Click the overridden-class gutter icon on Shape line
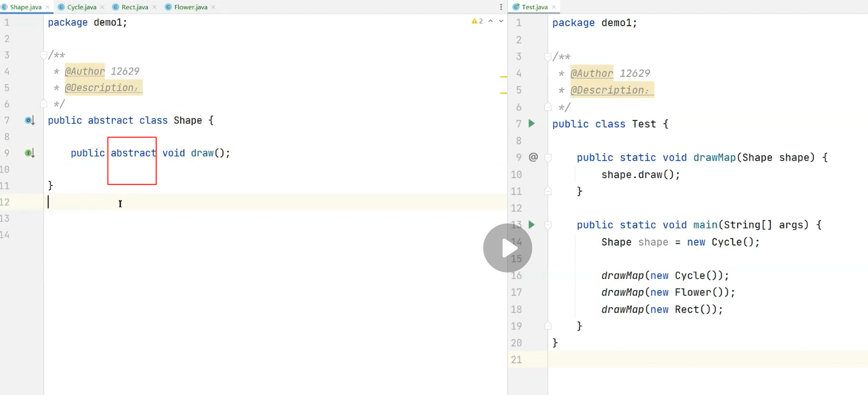 pyautogui.click(x=29, y=121)
